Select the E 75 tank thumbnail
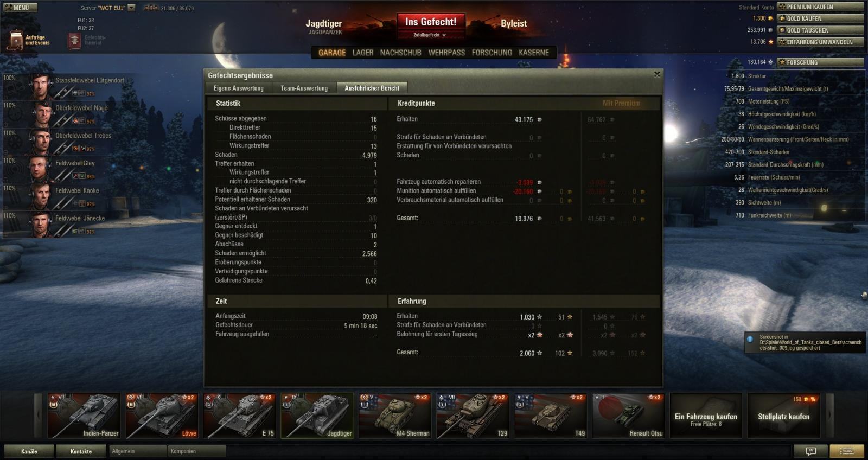This screenshot has width=868, height=460. [x=239, y=416]
